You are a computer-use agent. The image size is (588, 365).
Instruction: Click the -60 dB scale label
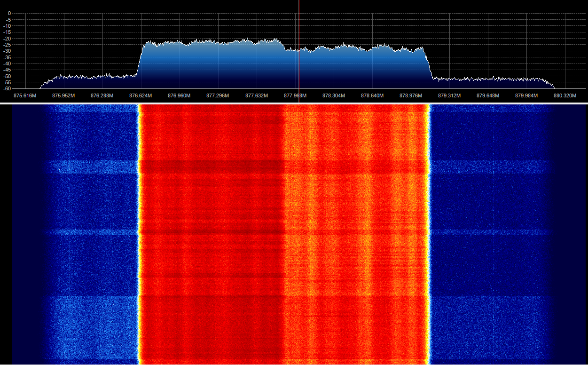click(7, 88)
